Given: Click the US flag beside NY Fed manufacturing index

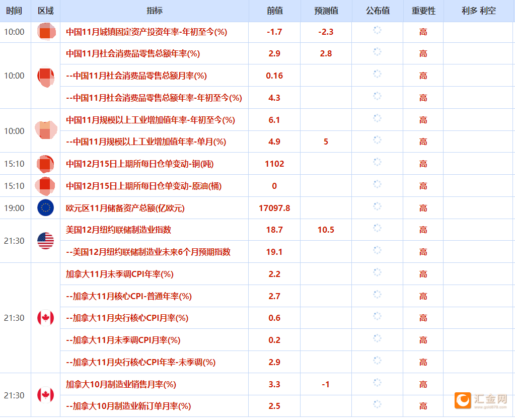Looking at the screenshot, I should 45,241.
